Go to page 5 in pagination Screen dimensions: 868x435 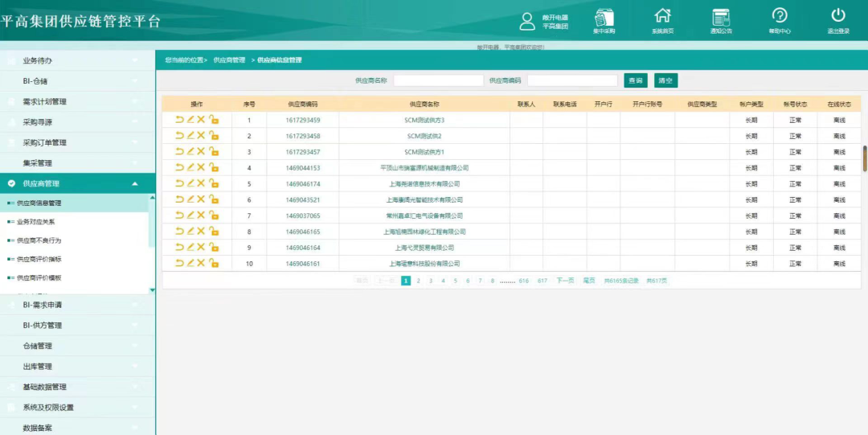pyautogui.click(x=456, y=281)
